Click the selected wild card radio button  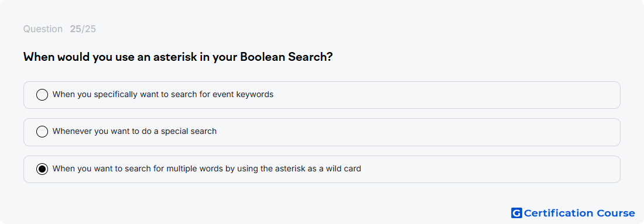[x=42, y=169]
